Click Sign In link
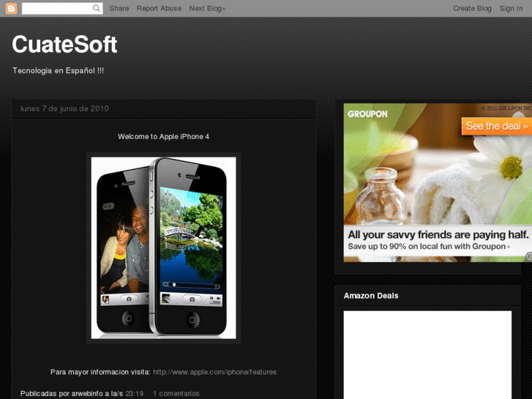The width and height of the screenshot is (532, 399). tap(511, 9)
